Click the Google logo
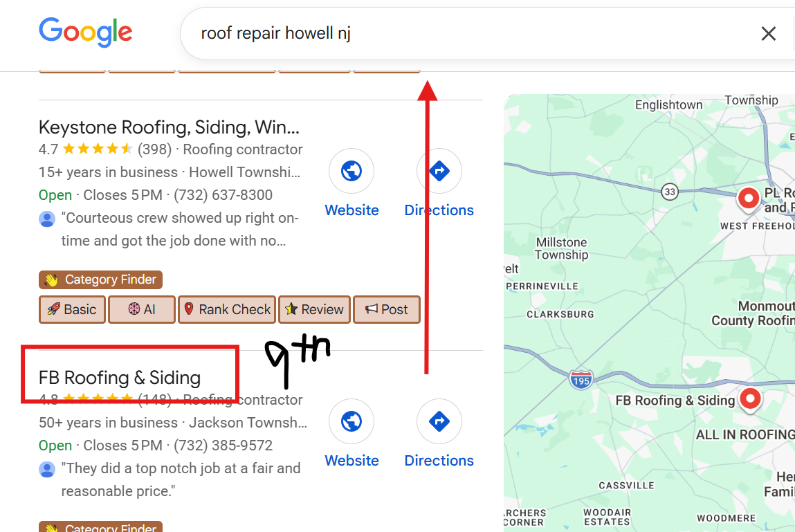This screenshot has height=532, width=795. point(85,33)
